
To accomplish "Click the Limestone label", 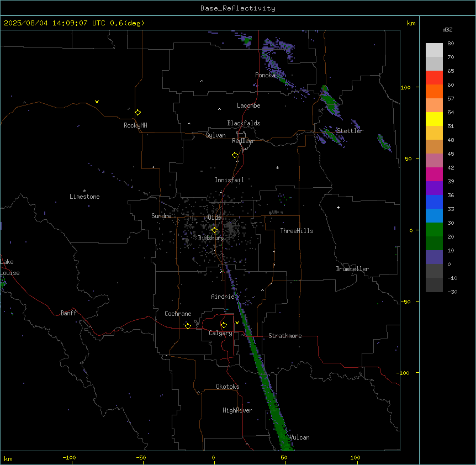I will click(x=84, y=197).
